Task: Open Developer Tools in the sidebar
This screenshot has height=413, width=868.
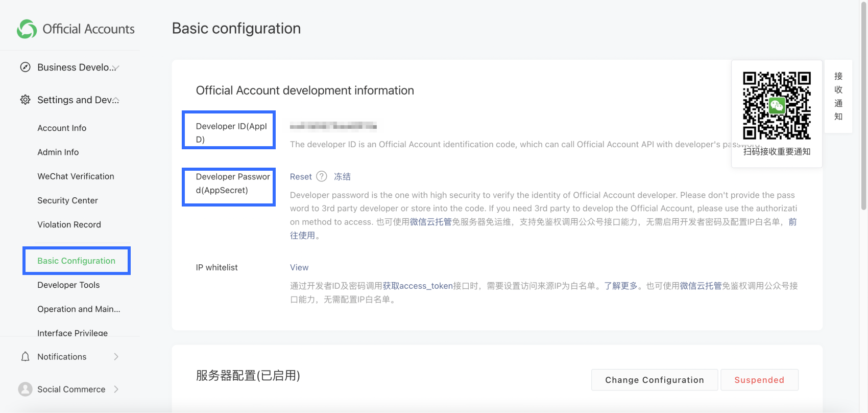Action: point(68,285)
